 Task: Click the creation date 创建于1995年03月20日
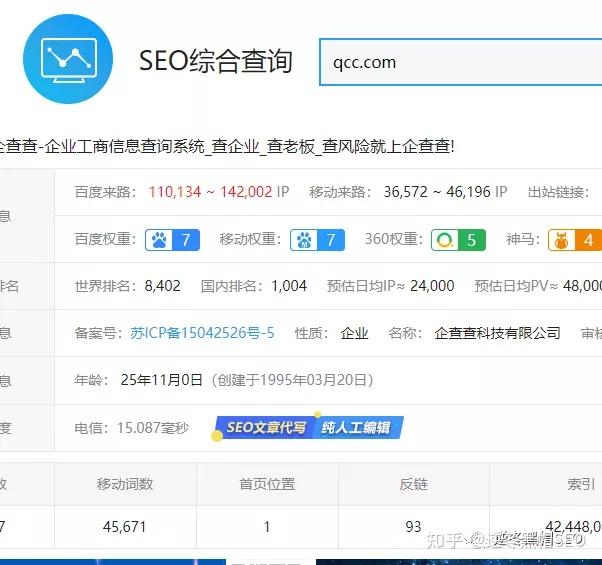point(292,380)
